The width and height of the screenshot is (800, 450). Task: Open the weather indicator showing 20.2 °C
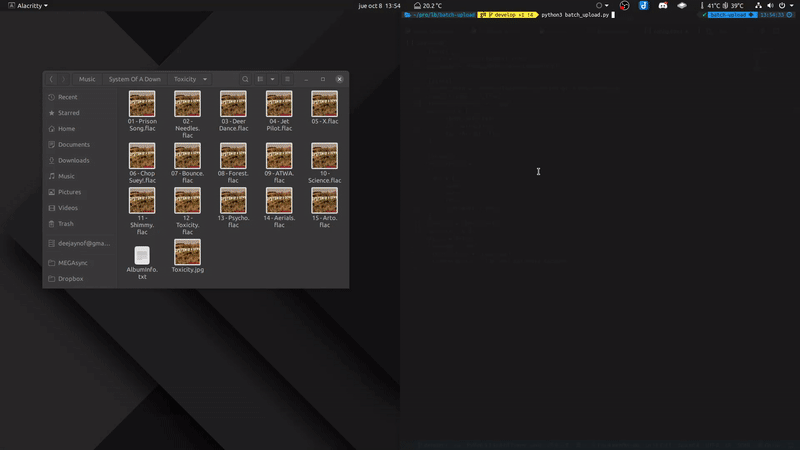428,6
